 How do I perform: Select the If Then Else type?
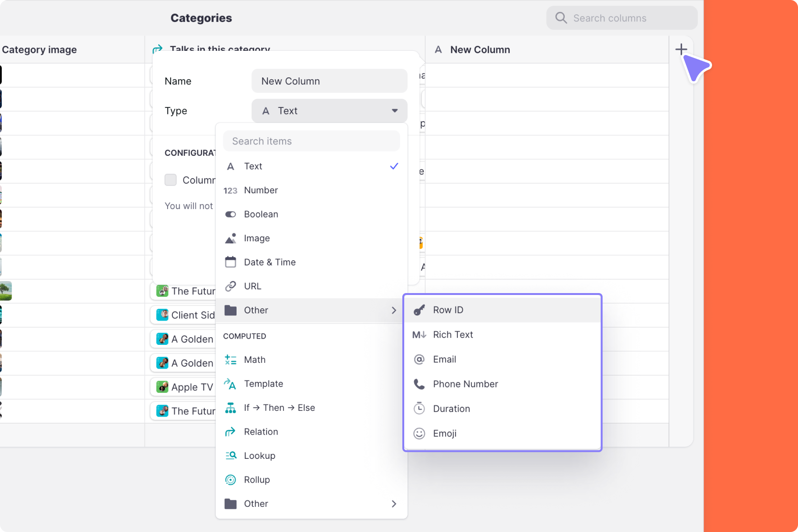tap(279, 408)
